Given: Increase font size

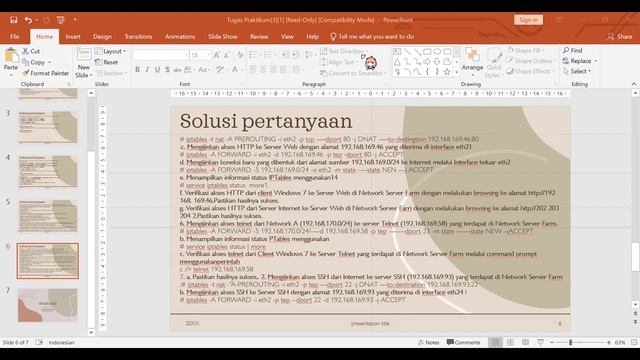Looking at the screenshot, I should pos(217,55).
